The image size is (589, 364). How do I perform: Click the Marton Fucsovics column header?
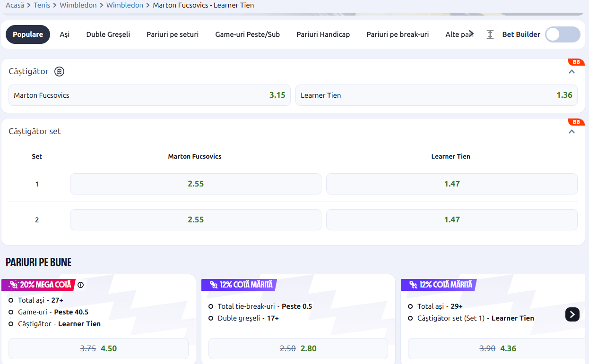pyautogui.click(x=195, y=156)
